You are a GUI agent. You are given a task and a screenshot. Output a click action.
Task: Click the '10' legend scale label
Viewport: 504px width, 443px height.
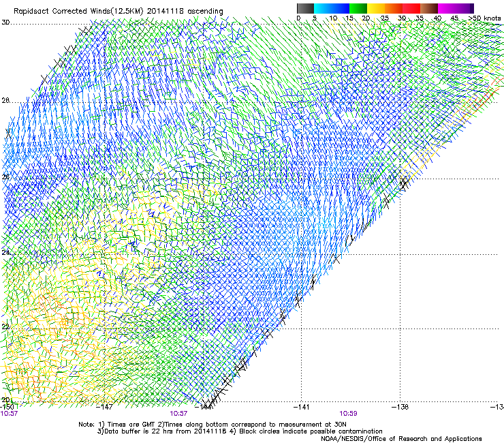(x=333, y=18)
